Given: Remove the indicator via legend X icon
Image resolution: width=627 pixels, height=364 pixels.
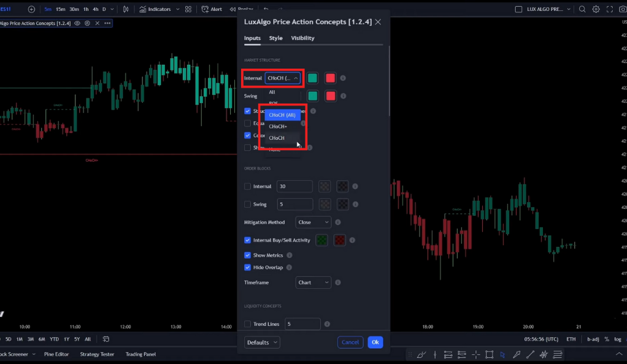Looking at the screenshot, I should click(97, 23).
